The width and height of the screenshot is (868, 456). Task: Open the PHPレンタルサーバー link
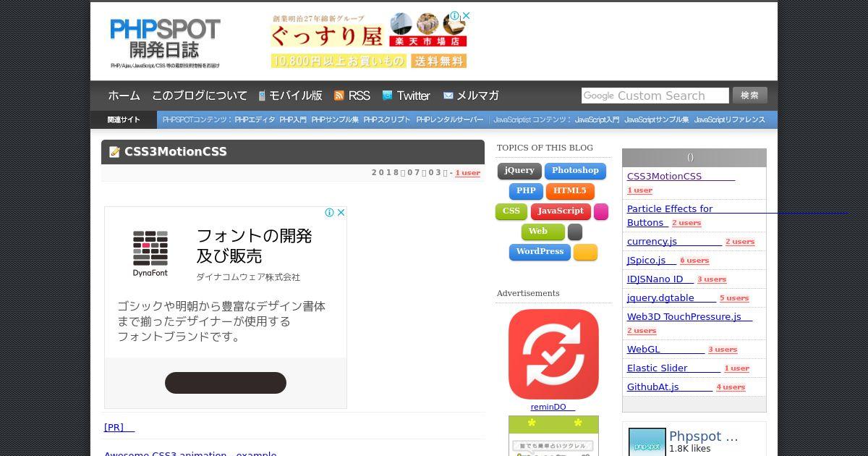pyautogui.click(x=450, y=120)
